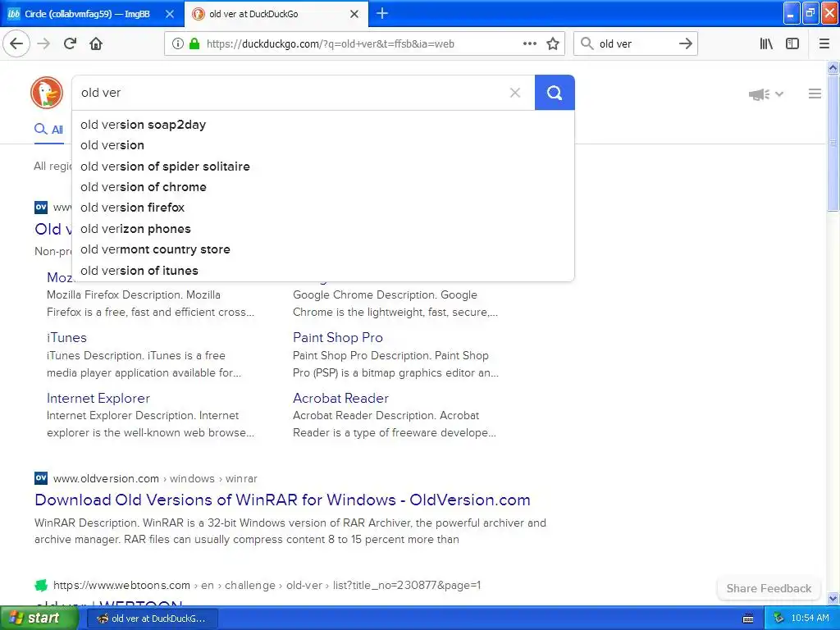Click the webtoons.com result URL

pos(267,585)
